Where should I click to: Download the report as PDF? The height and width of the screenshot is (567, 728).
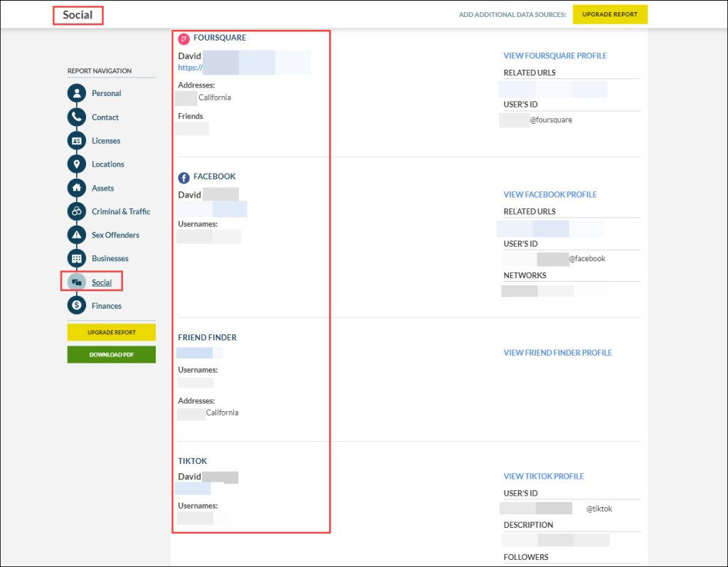coord(112,354)
